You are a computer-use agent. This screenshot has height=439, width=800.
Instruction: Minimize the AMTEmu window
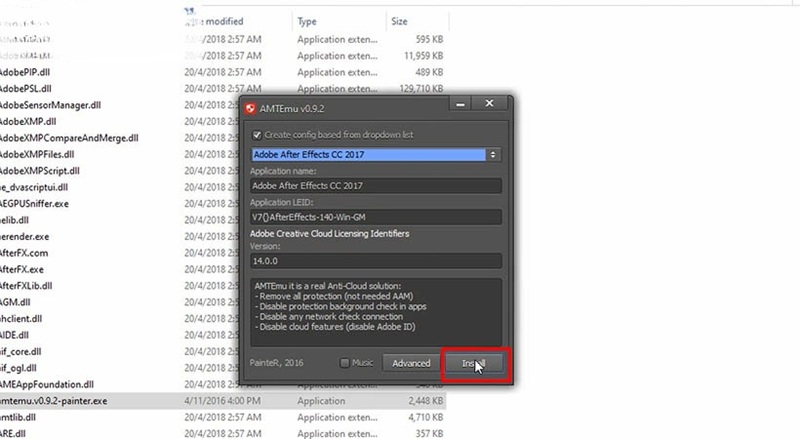(x=461, y=104)
